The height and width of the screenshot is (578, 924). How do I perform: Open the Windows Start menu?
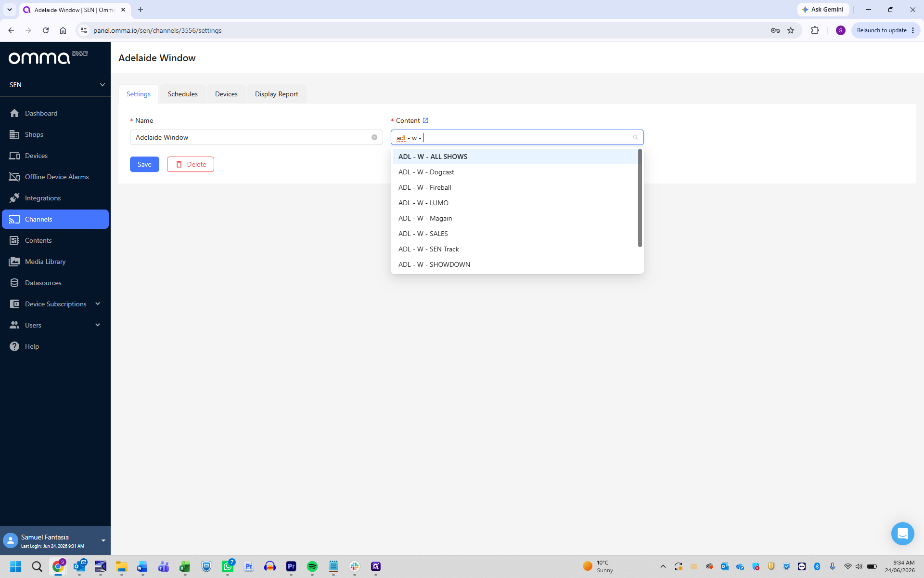15,566
